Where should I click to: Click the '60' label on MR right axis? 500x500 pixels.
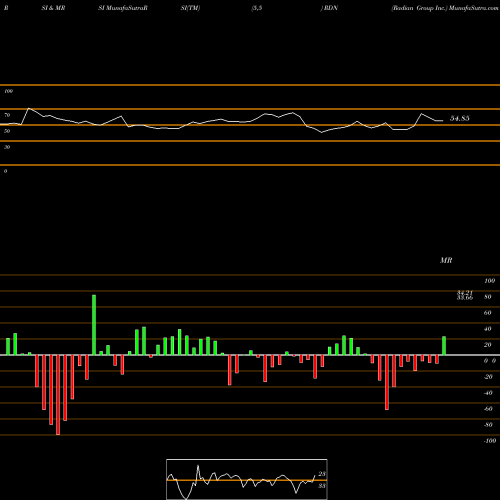[x=488, y=313]
